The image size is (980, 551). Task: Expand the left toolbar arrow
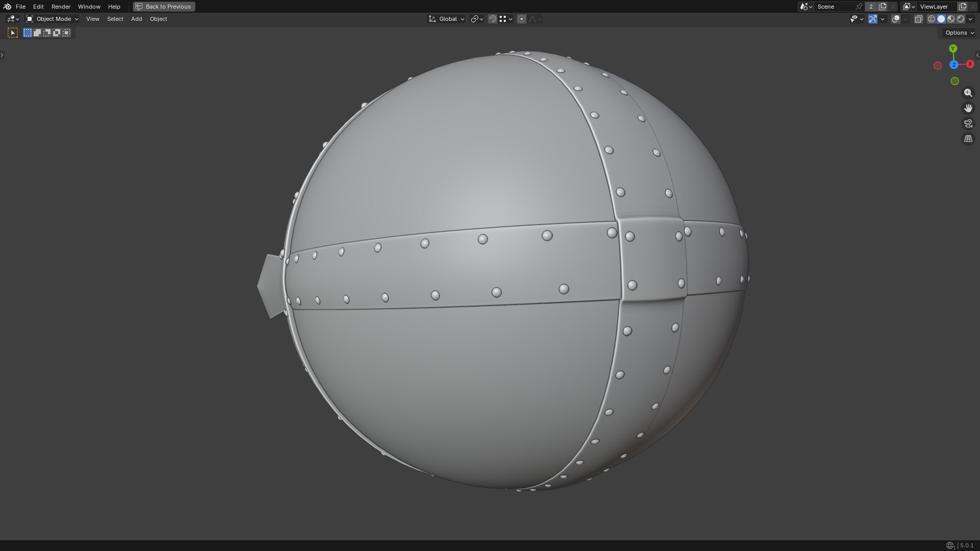pos(2,55)
